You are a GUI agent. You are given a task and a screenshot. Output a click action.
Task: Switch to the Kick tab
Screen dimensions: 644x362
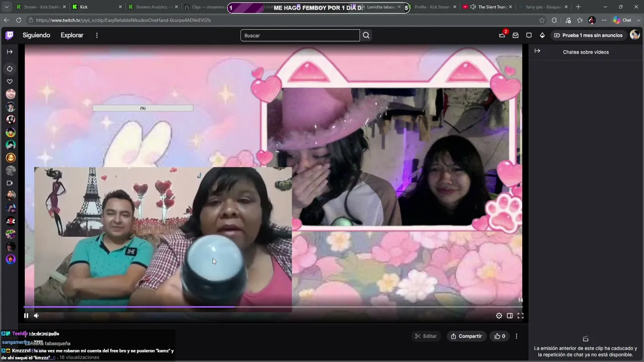pyautogui.click(x=97, y=7)
